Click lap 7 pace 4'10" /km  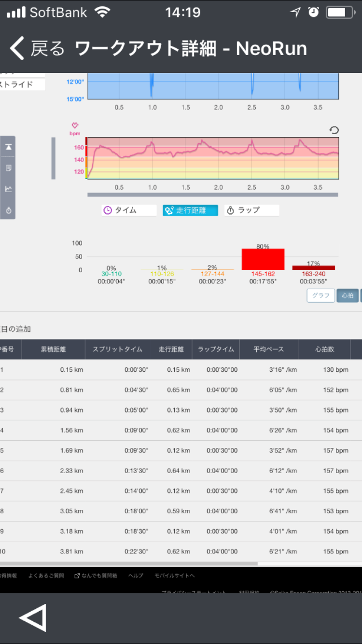283,490
